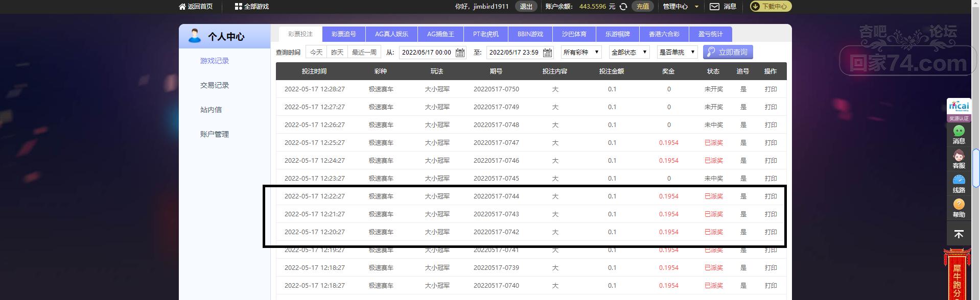Screen dimensions: 980x300
Task: Click 打印 for period 20220517-0747
Action: 771,143
